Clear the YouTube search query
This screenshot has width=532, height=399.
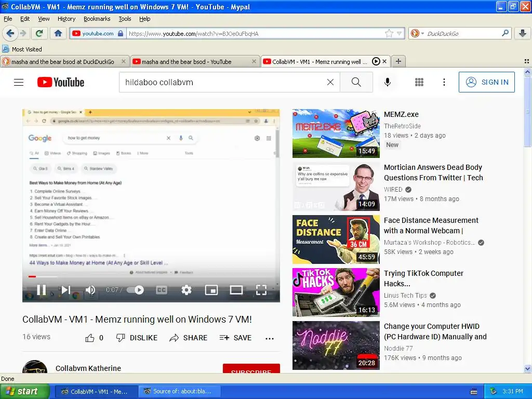[330, 82]
